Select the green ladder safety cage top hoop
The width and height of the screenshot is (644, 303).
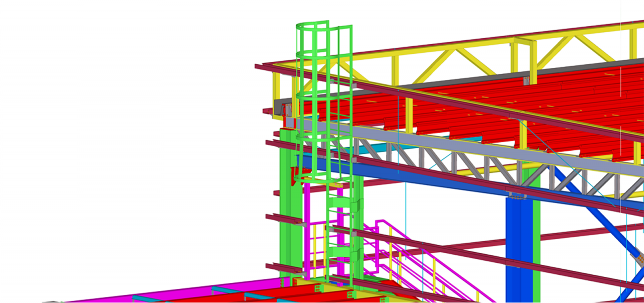311,24
